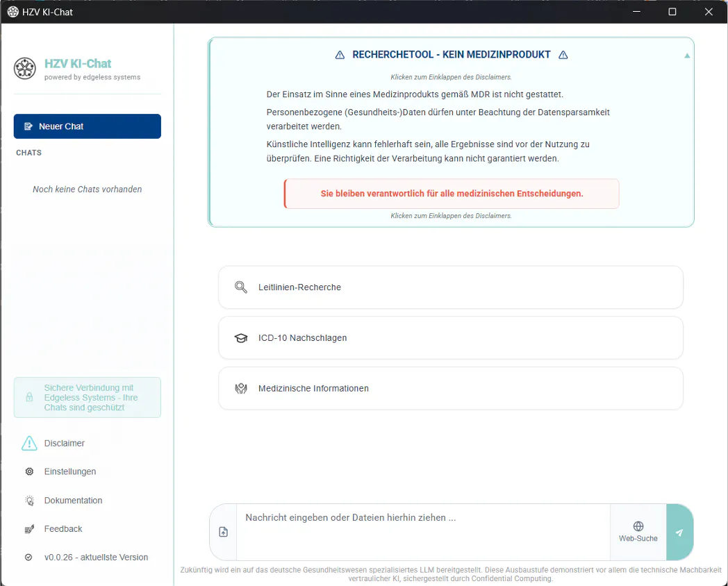Click the Einstellungen gear icon
Image resolution: width=728 pixels, height=586 pixels.
tap(29, 471)
